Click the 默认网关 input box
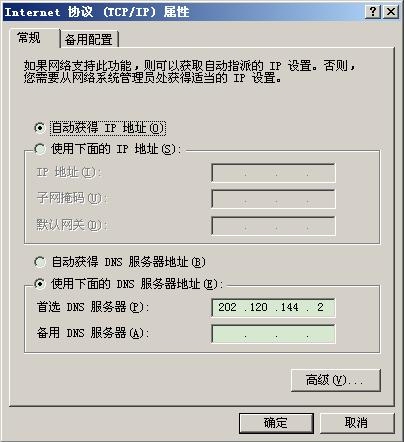The width and height of the screenshot is (405, 442). [273, 226]
